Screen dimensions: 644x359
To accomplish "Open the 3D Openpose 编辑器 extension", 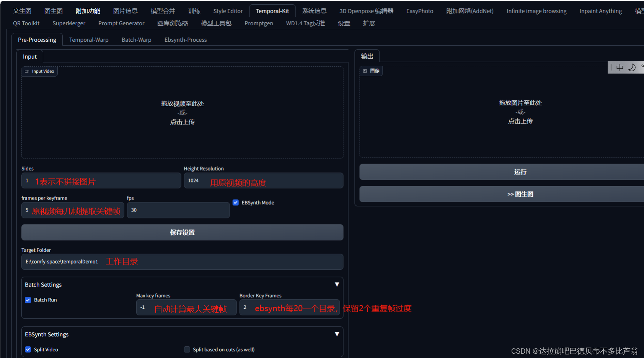I will [x=366, y=11].
